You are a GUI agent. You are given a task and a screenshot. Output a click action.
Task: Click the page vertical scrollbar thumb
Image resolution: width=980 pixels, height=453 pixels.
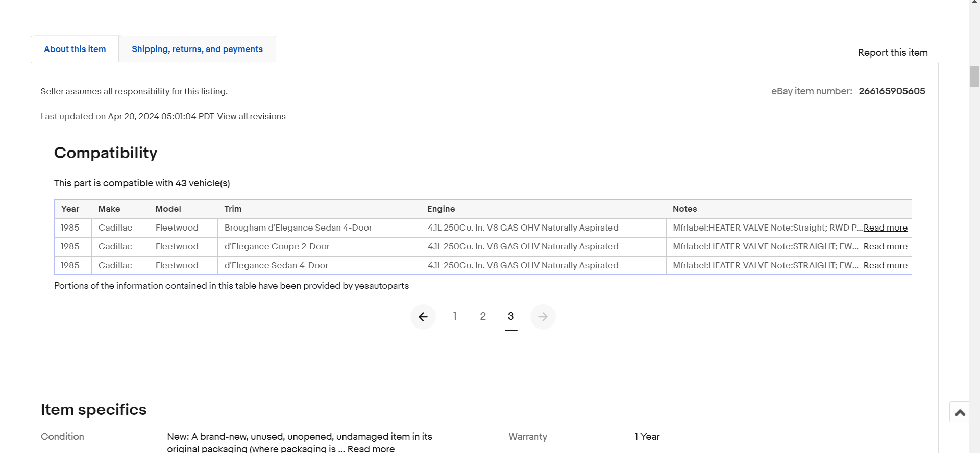pos(974,77)
